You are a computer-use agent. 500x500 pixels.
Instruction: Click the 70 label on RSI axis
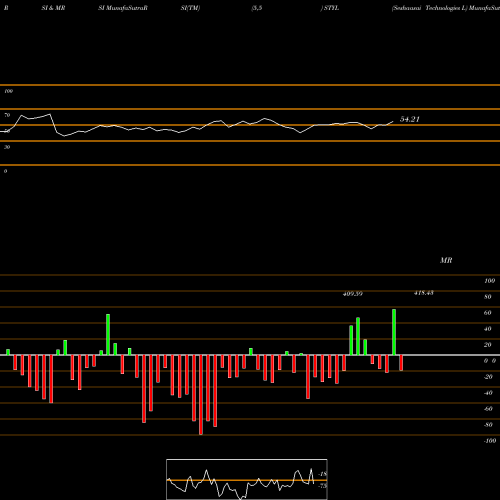7,115
